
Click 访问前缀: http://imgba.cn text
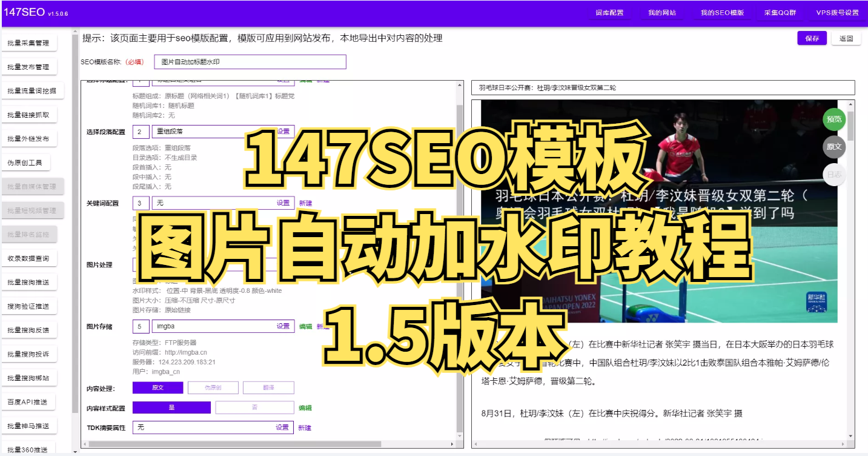point(170,352)
